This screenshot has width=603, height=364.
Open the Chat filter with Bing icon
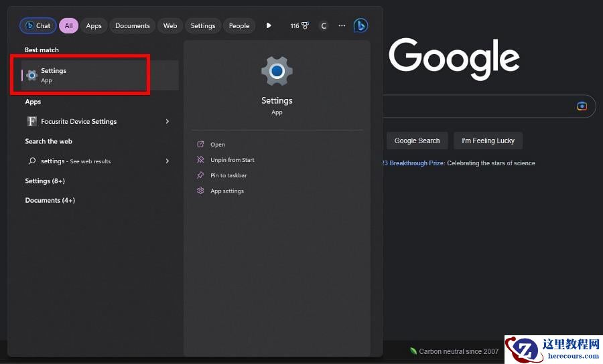click(x=38, y=25)
